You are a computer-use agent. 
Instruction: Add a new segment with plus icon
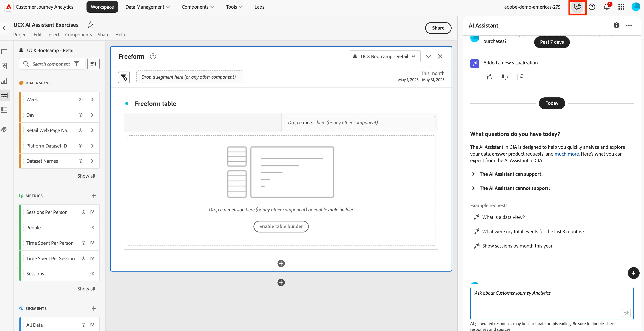pyautogui.click(x=94, y=308)
